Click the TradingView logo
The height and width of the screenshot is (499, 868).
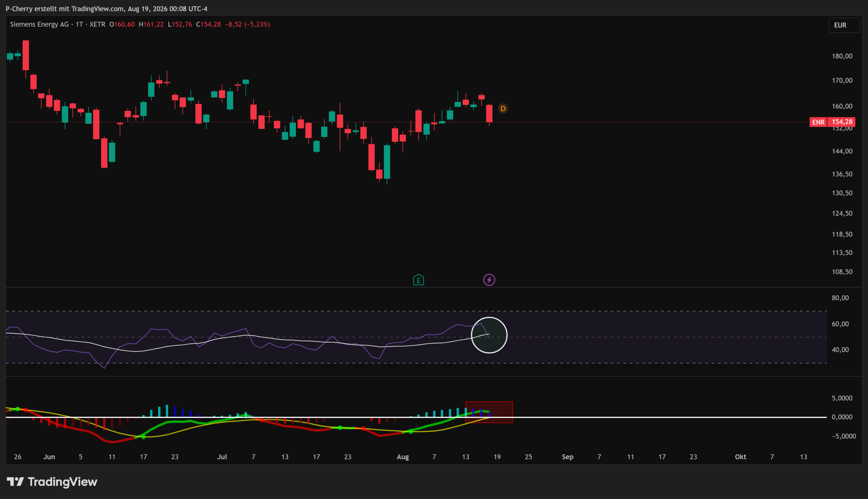(x=52, y=482)
